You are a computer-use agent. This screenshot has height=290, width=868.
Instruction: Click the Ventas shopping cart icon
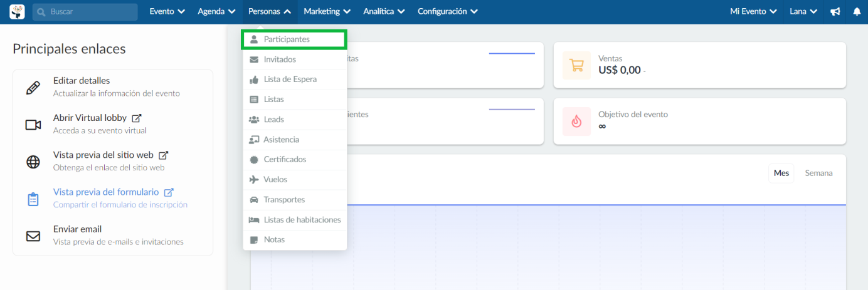click(576, 65)
